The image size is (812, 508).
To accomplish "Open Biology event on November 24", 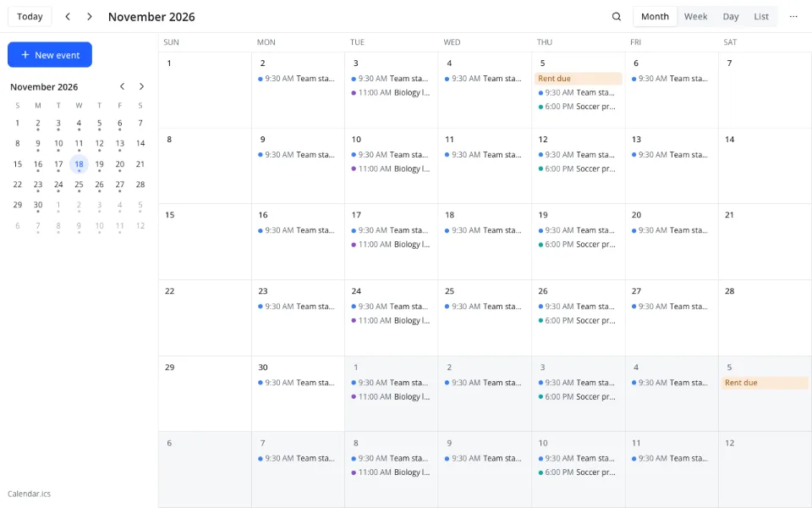I will pyautogui.click(x=391, y=321).
